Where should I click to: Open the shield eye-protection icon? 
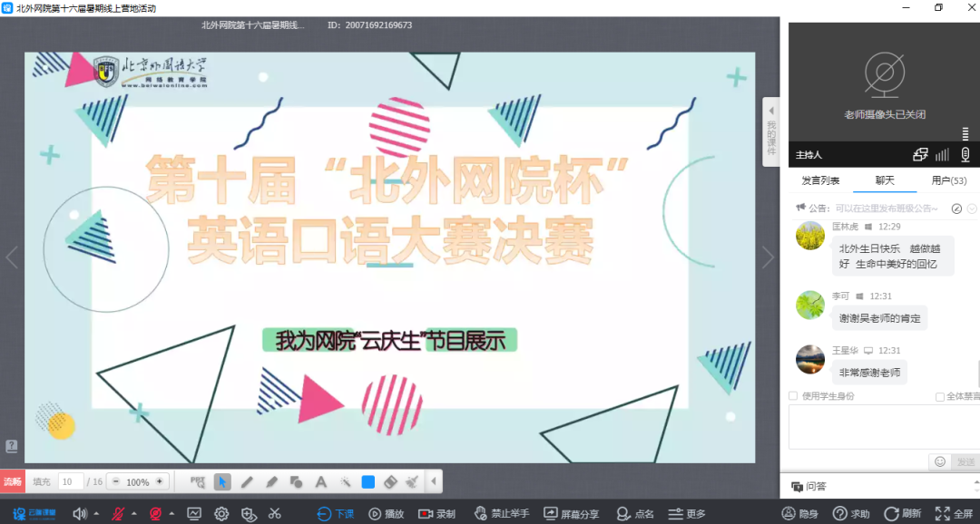(249, 513)
